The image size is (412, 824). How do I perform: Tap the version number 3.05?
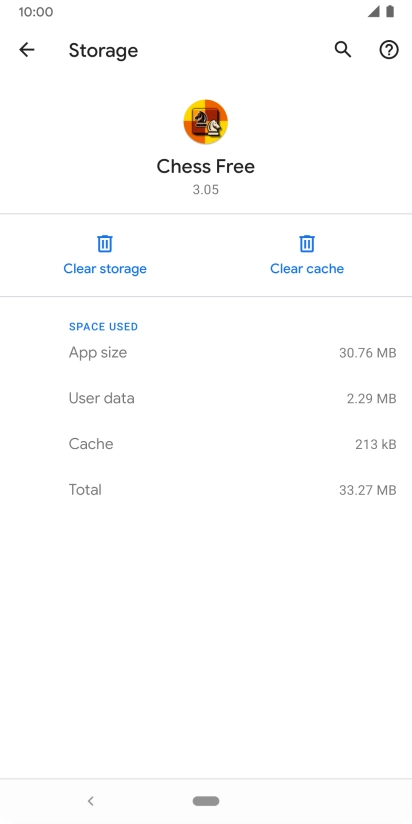[205, 190]
